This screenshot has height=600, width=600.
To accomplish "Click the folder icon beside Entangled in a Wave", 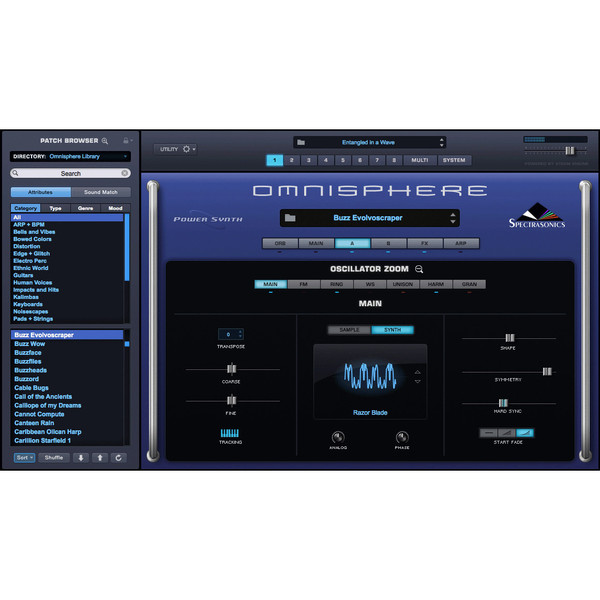I will (301, 142).
